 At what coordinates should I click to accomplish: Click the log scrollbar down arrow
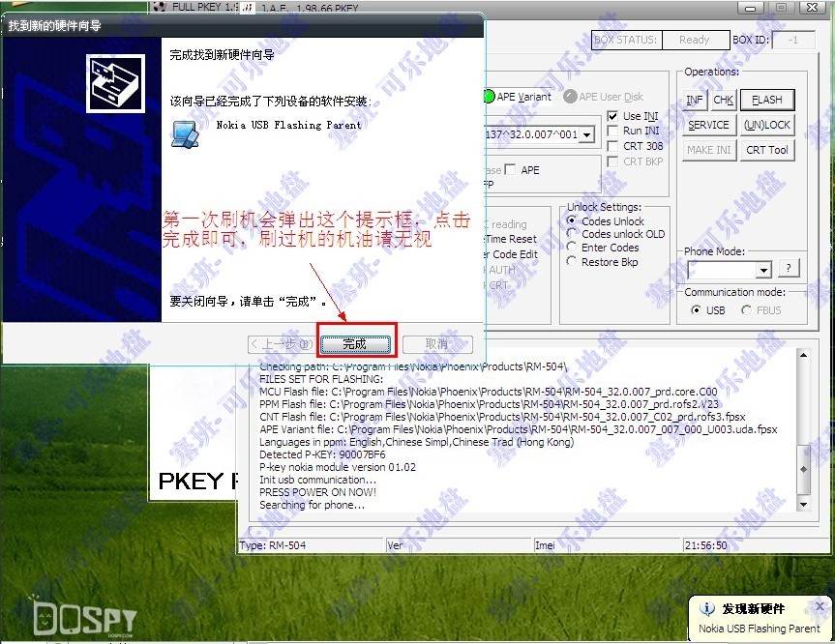point(803,504)
